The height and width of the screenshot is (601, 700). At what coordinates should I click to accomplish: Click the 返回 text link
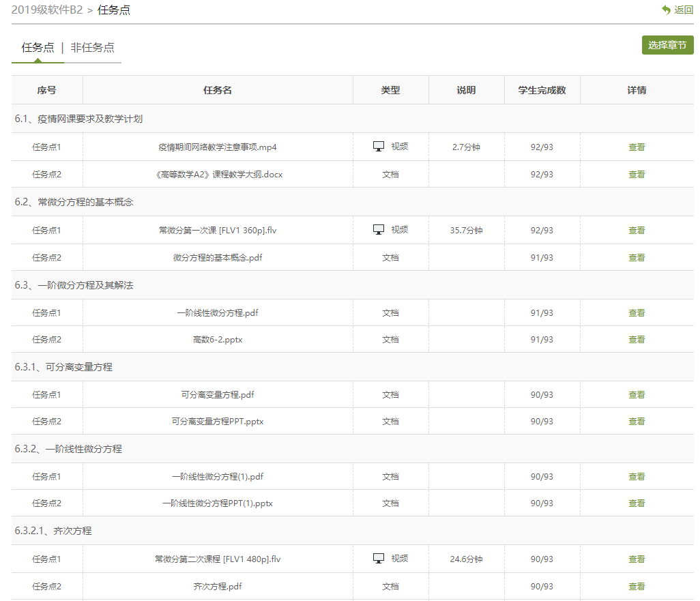[x=683, y=10]
